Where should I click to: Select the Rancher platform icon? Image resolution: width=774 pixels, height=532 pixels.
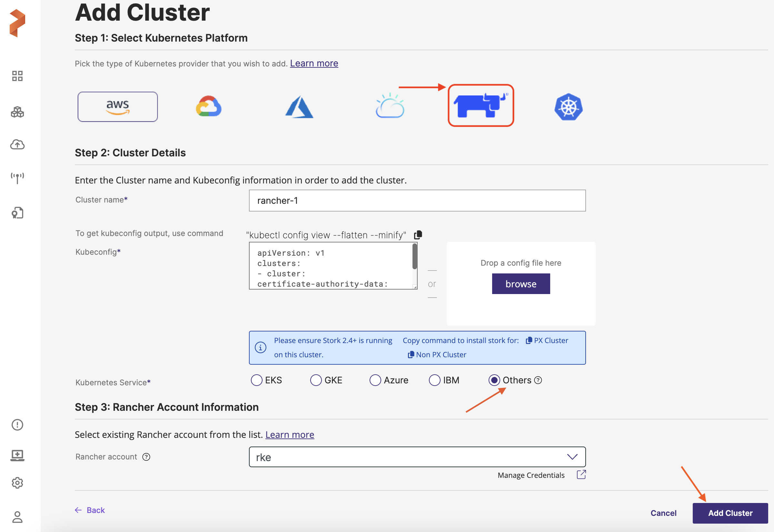[x=480, y=106]
